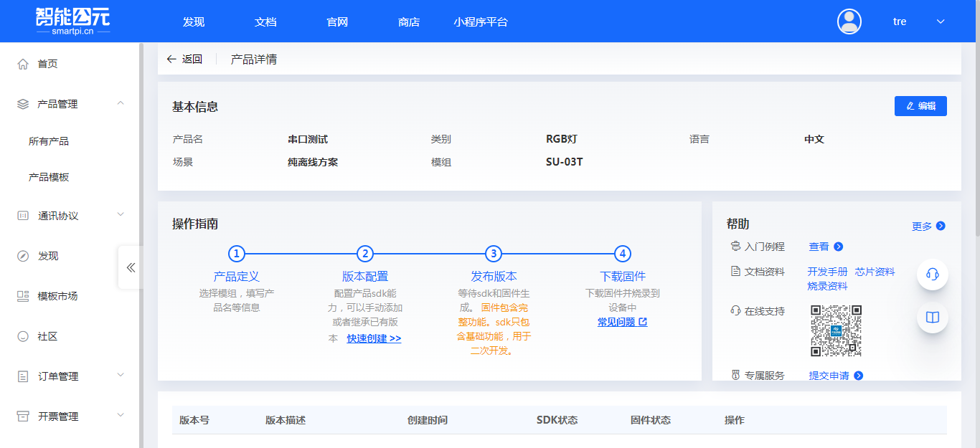980x448 pixels.
Task: Collapse the 产品管理 submenu chevron
Action: tap(120, 103)
